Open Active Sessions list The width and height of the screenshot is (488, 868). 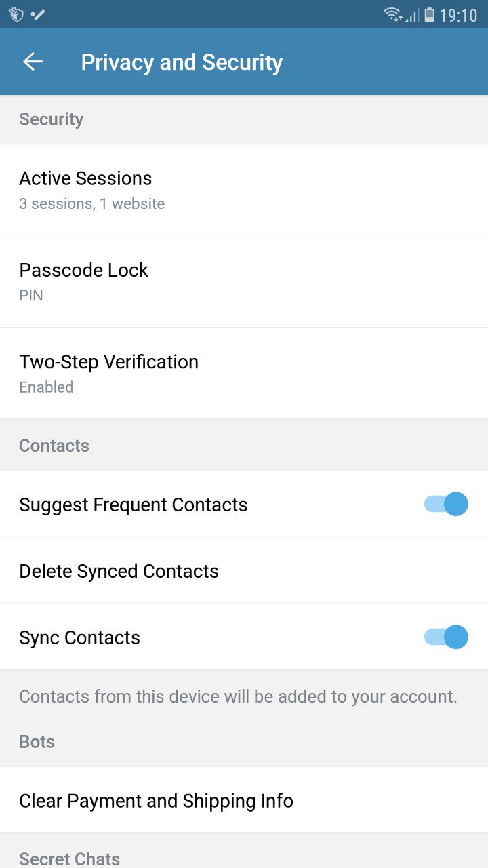[x=244, y=190]
